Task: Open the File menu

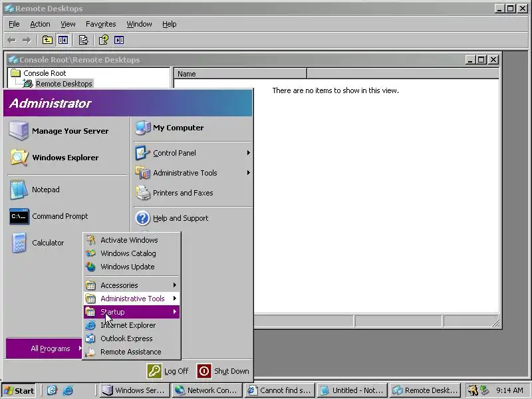Action: click(14, 24)
